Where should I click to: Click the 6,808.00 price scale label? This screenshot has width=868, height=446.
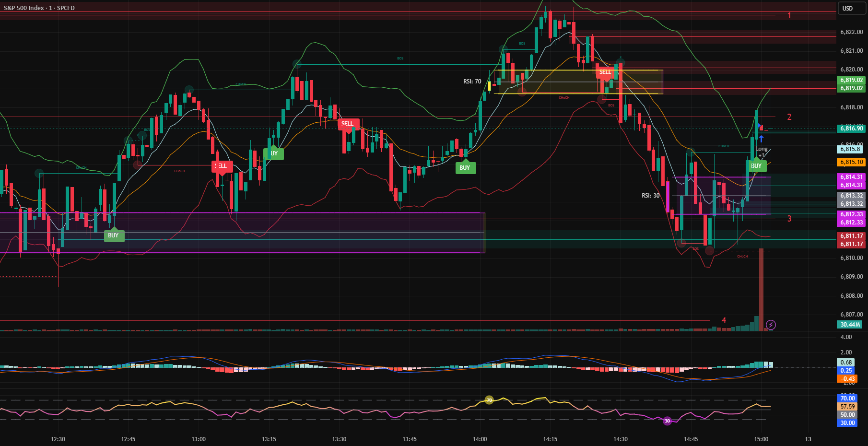click(x=851, y=296)
